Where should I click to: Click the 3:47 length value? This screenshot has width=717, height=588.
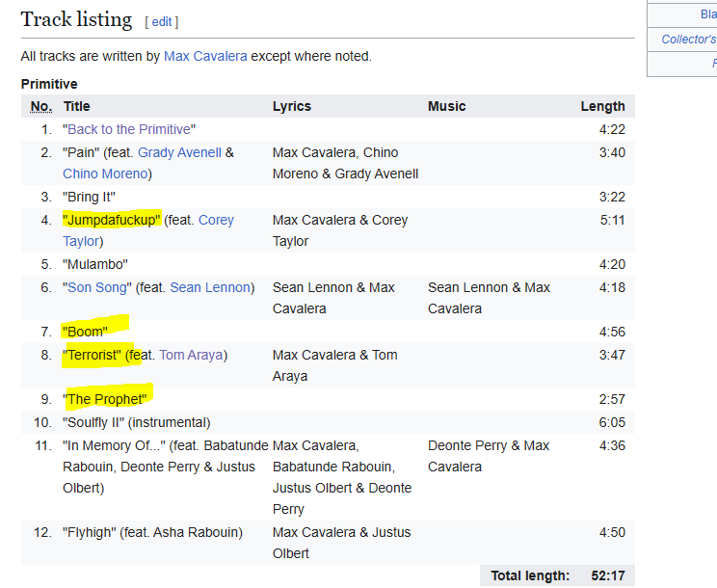click(x=612, y=356)
